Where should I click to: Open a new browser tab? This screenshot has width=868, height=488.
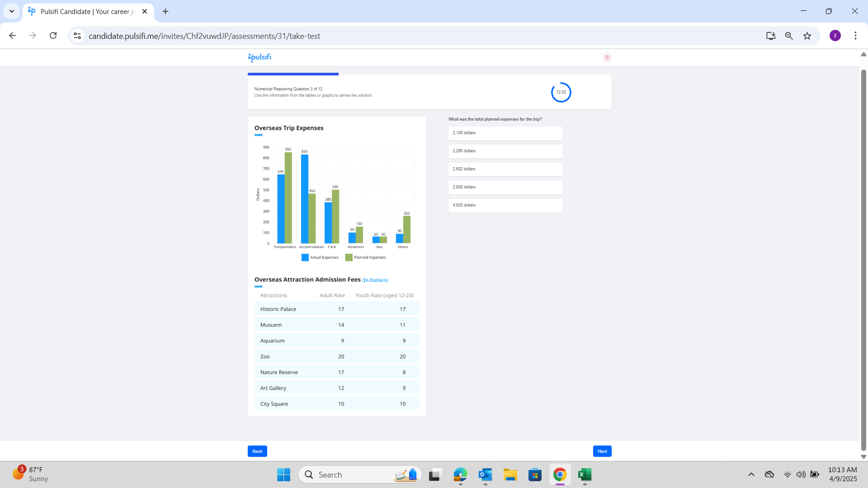165,11
